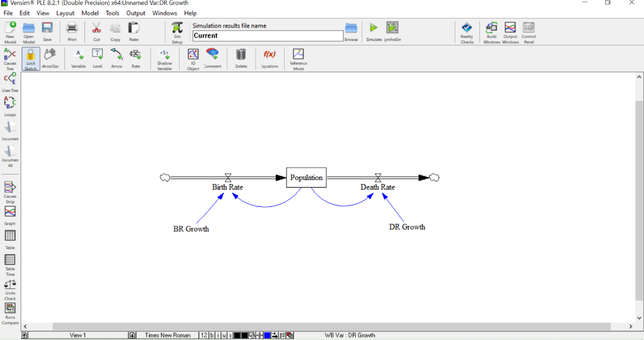The image size is (644, 340).
Task: Open the Times New Roman font selector
Action: point(168,335)
